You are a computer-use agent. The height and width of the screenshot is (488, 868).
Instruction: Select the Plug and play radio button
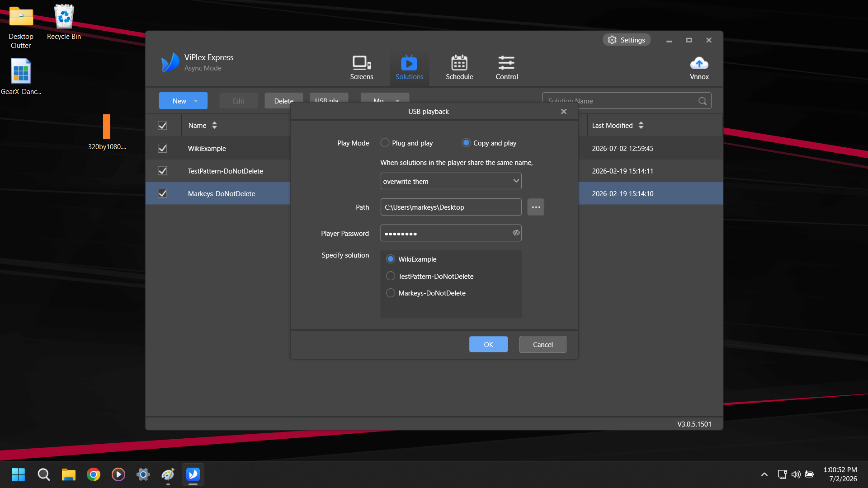point(385,143)
